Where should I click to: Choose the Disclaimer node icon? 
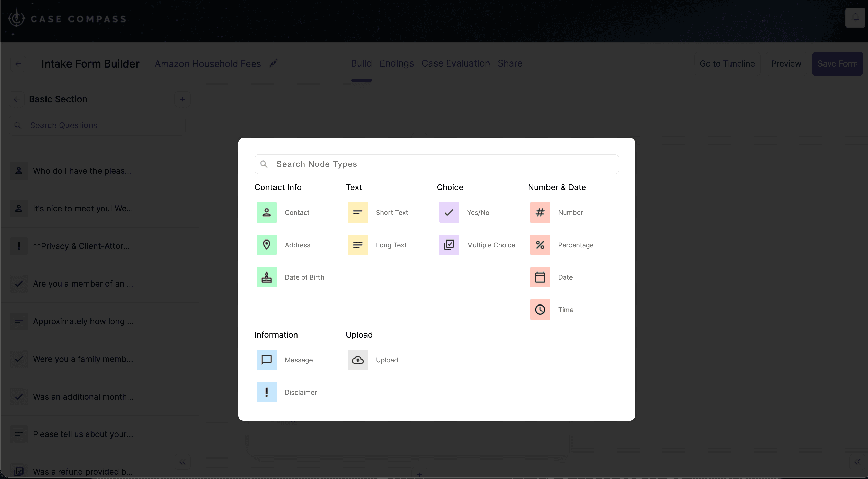(x=266, y=392)
